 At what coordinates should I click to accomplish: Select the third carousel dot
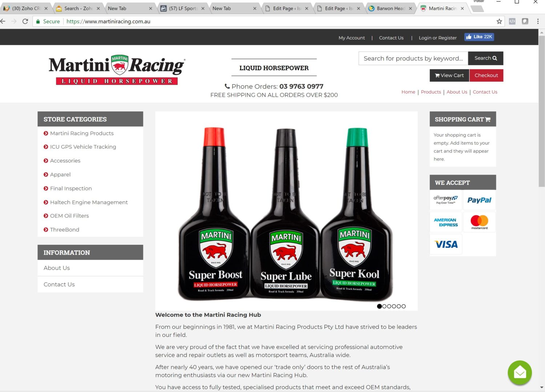coord(389,306)
